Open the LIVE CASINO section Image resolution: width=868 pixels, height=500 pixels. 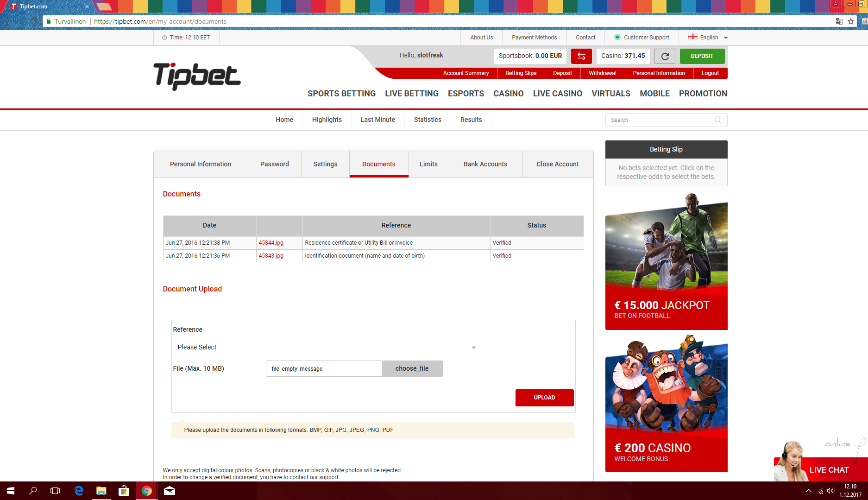(558, 94)
